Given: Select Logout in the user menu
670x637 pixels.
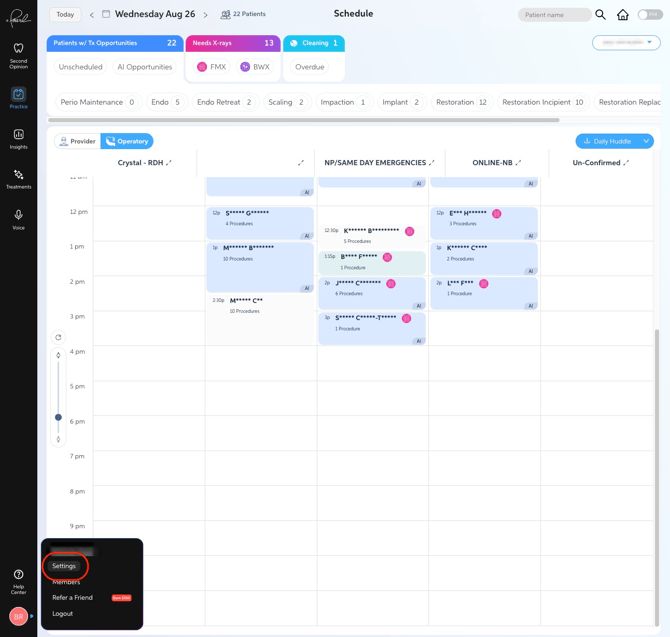Looking at the screenshot, I should coord(62,614).
